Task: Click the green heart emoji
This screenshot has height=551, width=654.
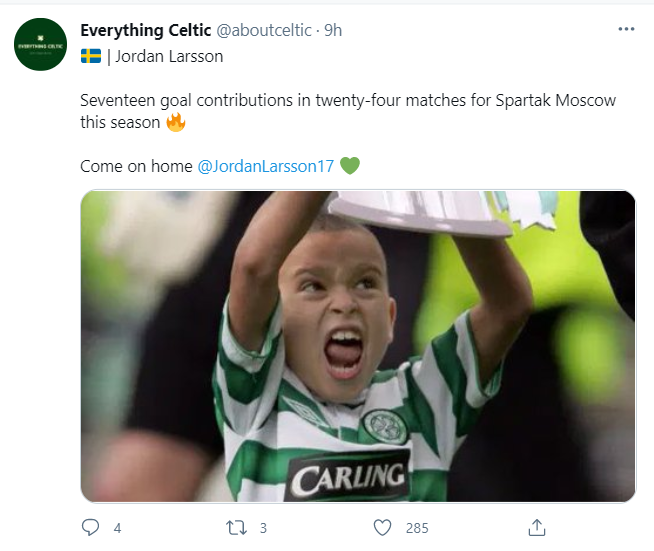Action: tap(349, 166)
